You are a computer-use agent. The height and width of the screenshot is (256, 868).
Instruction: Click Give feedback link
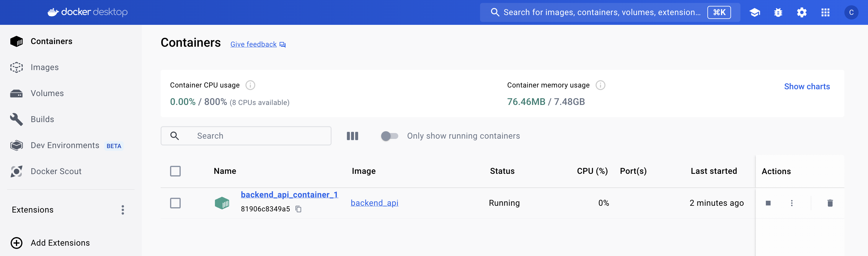click(253, 45)
